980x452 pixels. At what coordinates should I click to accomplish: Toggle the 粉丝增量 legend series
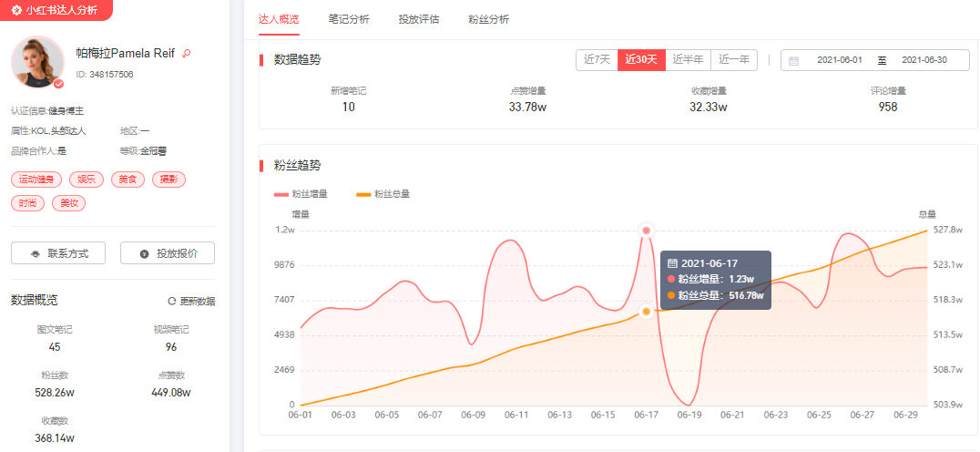pos(300,194)
